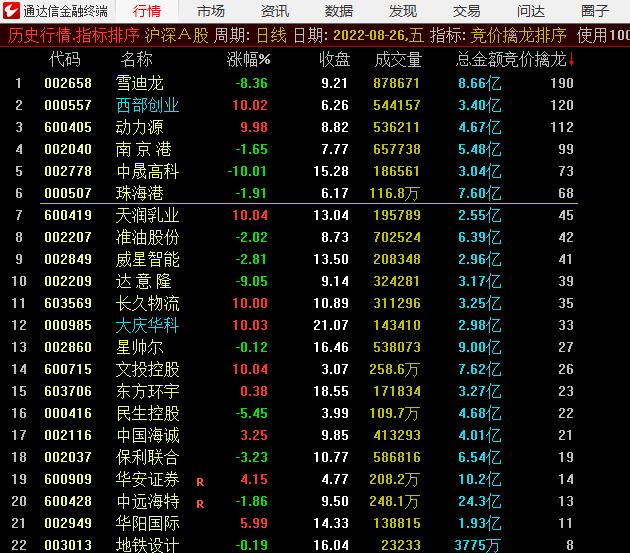Click stock code 603569

click(68, 303)
